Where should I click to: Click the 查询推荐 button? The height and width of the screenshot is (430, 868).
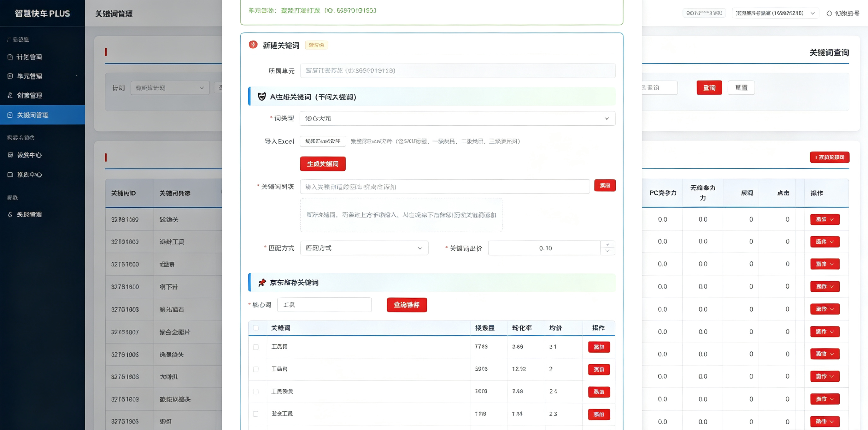(x=407, y=305)
